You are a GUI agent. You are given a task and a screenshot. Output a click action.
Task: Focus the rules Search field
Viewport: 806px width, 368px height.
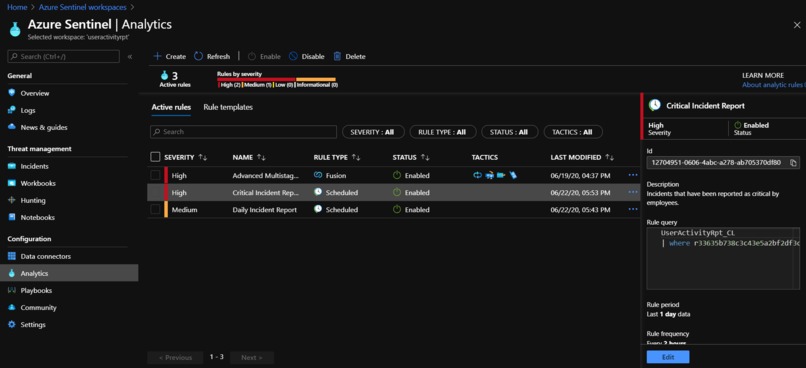point(243,132)
